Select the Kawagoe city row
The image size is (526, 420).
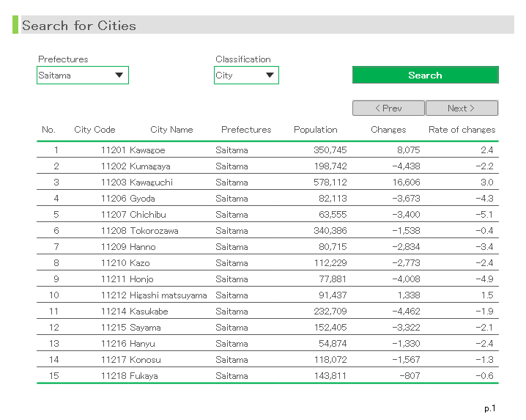(147, 150)
